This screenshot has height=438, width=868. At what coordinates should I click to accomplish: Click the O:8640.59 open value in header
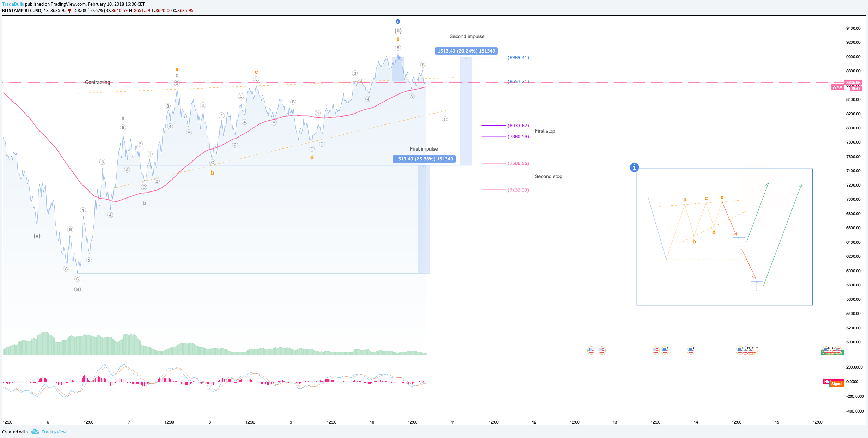117,10
